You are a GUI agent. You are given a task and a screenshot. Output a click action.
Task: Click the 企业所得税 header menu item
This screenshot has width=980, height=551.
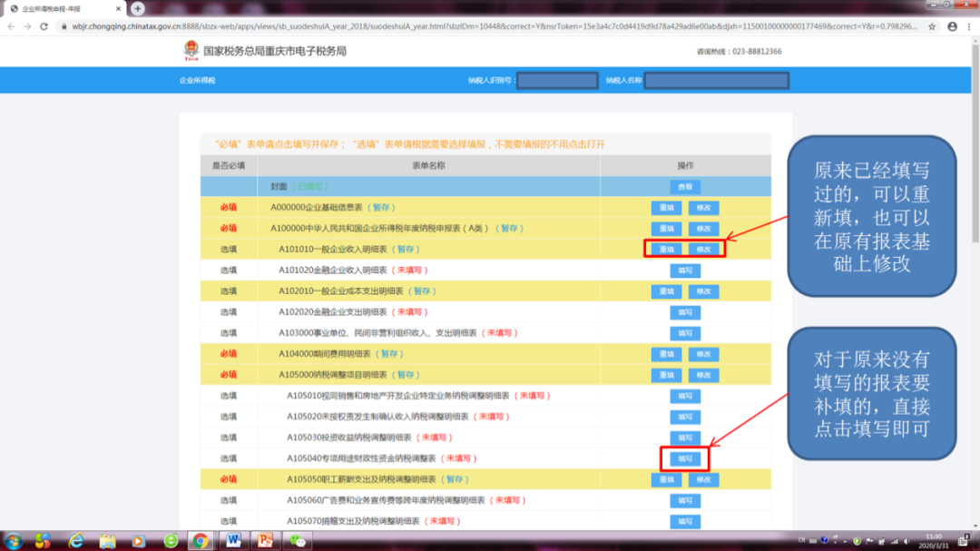coord(197,80)
